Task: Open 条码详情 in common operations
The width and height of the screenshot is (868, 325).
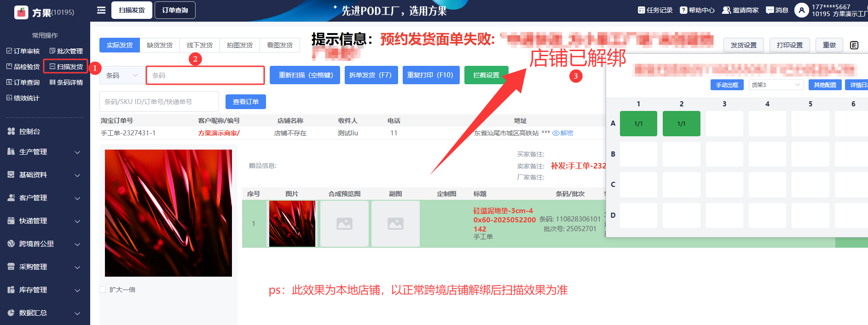Action: point(66,82)
